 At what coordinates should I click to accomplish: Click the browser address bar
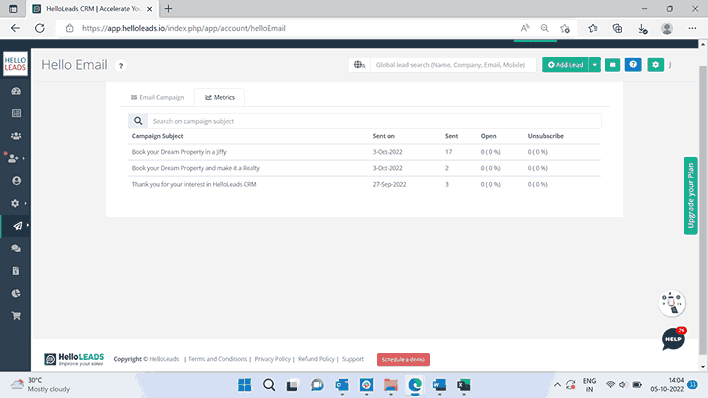tap(289, 28)
